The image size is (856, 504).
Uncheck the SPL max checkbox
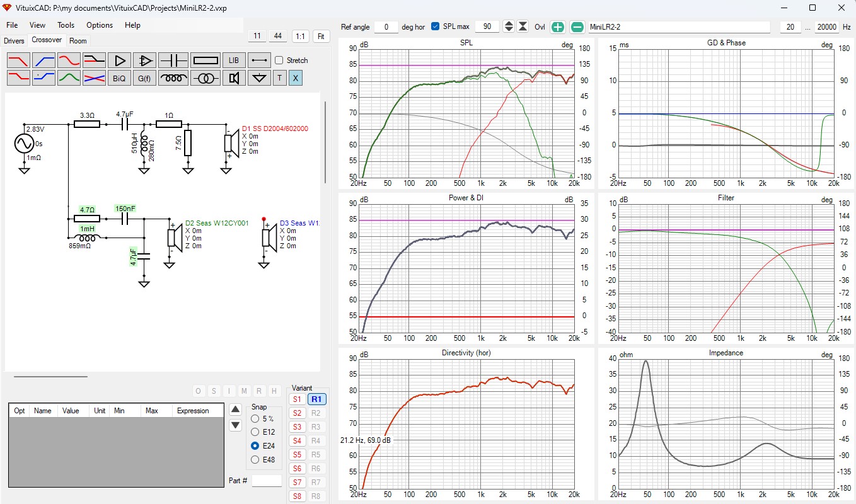pyautogui.click(x=436, y=26)
